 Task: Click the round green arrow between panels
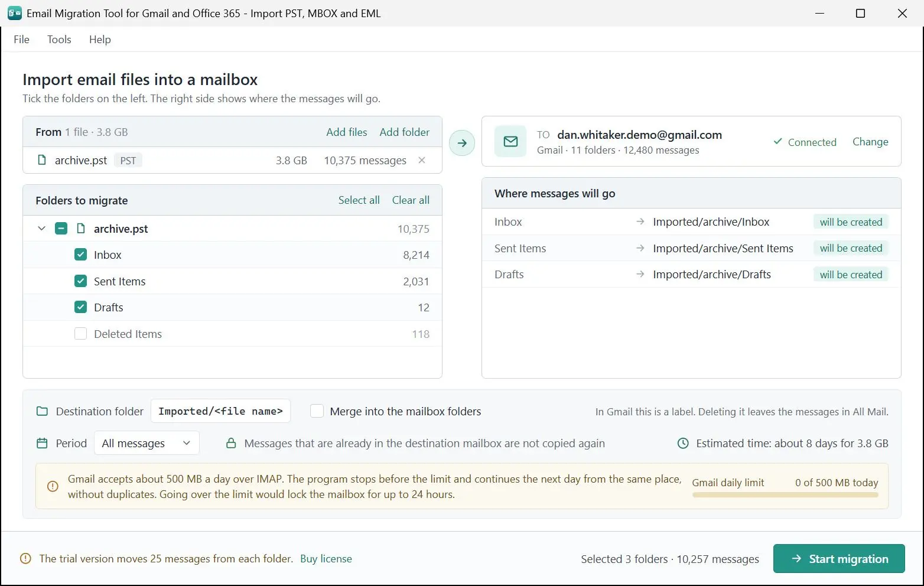[x=462, y=143]
